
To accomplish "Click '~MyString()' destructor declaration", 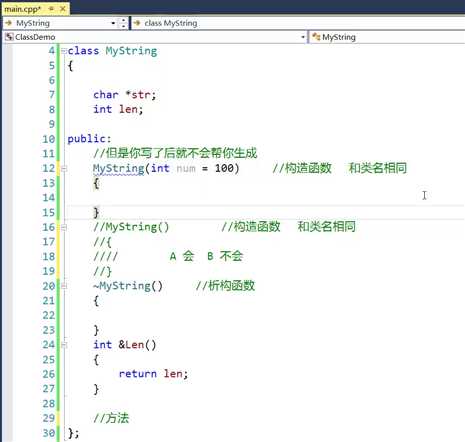I will [128, 286].
